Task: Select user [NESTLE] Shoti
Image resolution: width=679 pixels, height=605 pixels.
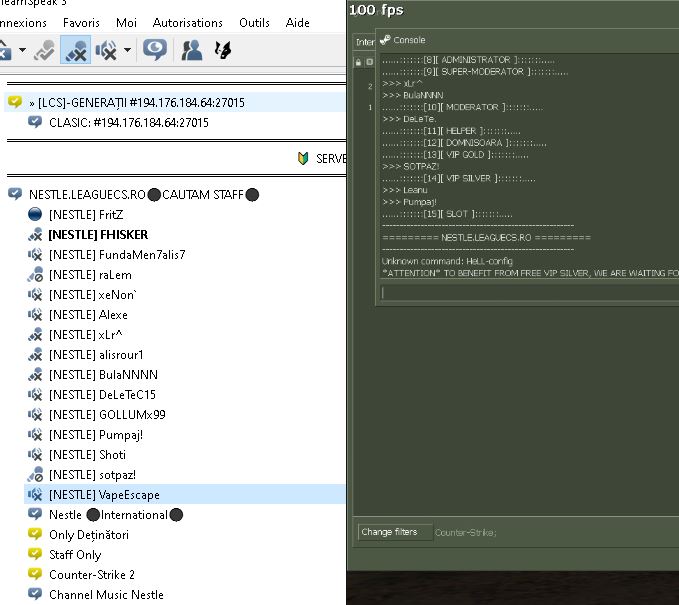Action: point(87,455)
